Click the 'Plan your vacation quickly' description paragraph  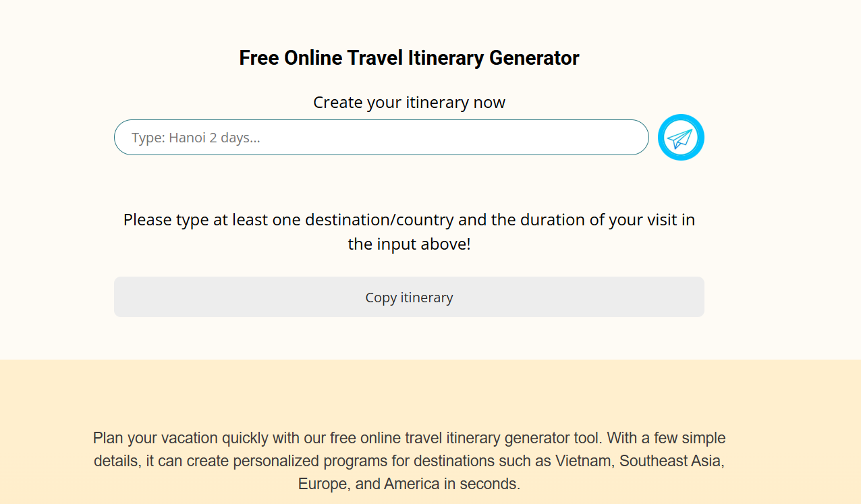(409, 461)
